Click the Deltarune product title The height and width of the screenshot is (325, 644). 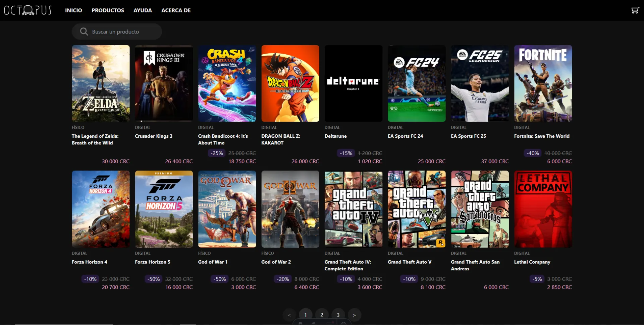[x=335, y=136]
